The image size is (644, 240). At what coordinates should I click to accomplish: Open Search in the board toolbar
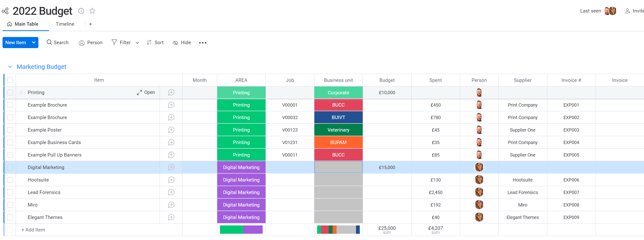tap(58, 43)
